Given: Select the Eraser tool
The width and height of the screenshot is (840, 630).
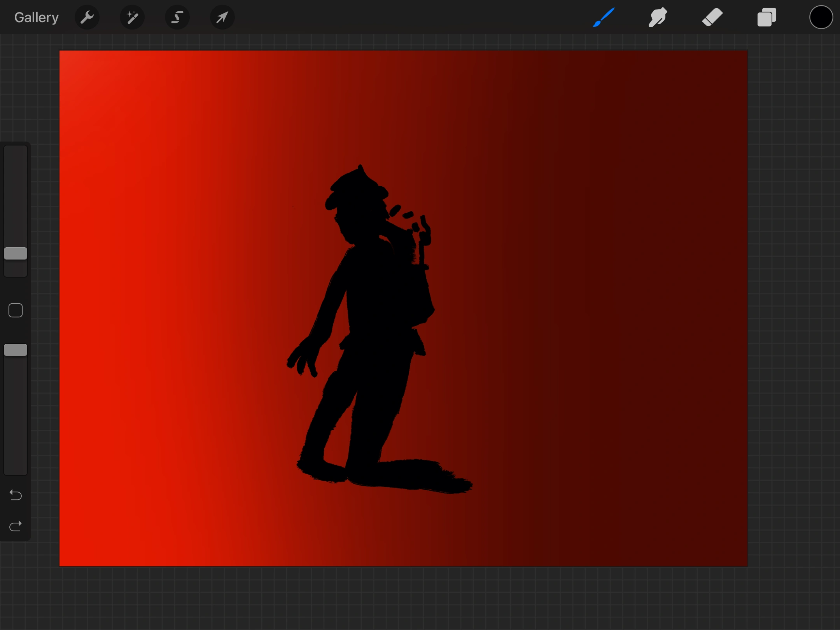Looking at the screenshot, I should coord(712,17).
